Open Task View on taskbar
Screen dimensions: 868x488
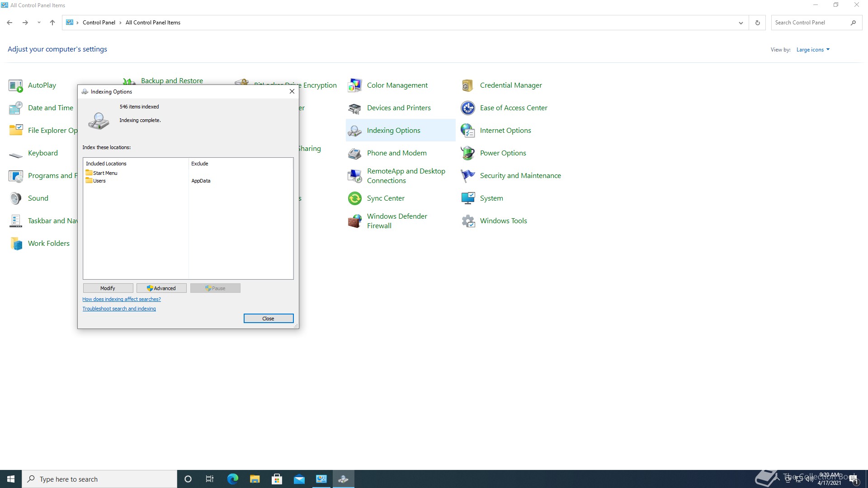tap(210, 479)
